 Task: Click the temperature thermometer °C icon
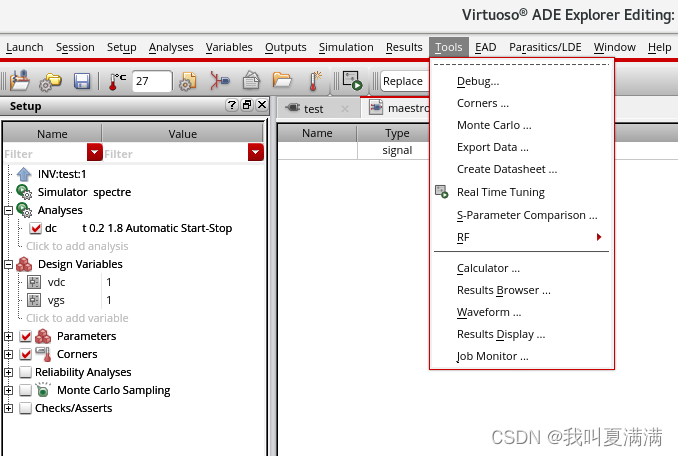pyautogui.click(x=117, y=81)
